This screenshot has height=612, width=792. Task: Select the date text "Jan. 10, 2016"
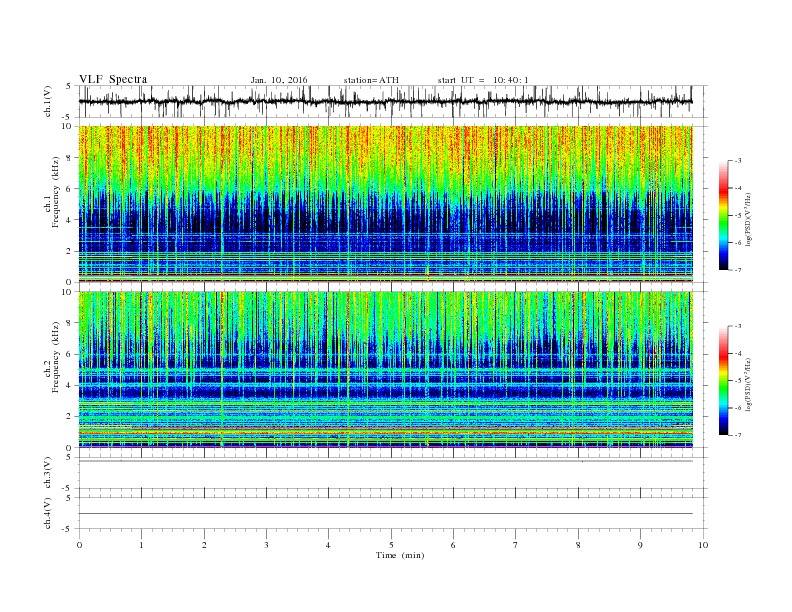[x=279, y=80]
